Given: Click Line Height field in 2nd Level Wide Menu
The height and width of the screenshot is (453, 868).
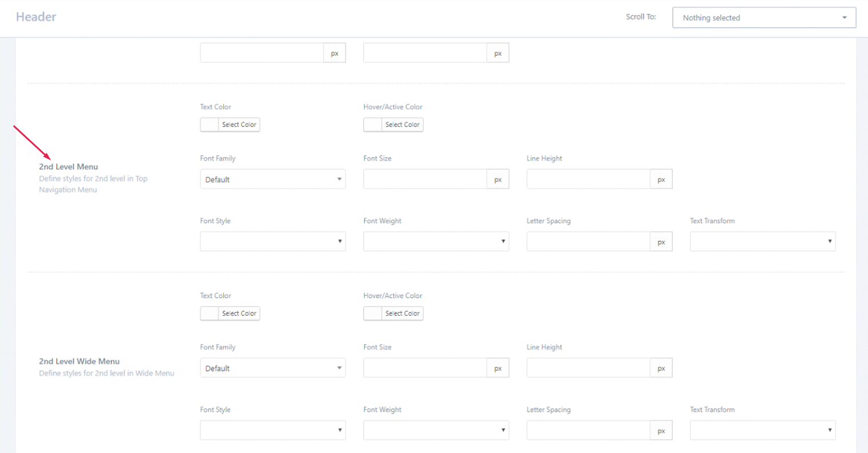Looking at the screenshot, I should click(589, 368).
